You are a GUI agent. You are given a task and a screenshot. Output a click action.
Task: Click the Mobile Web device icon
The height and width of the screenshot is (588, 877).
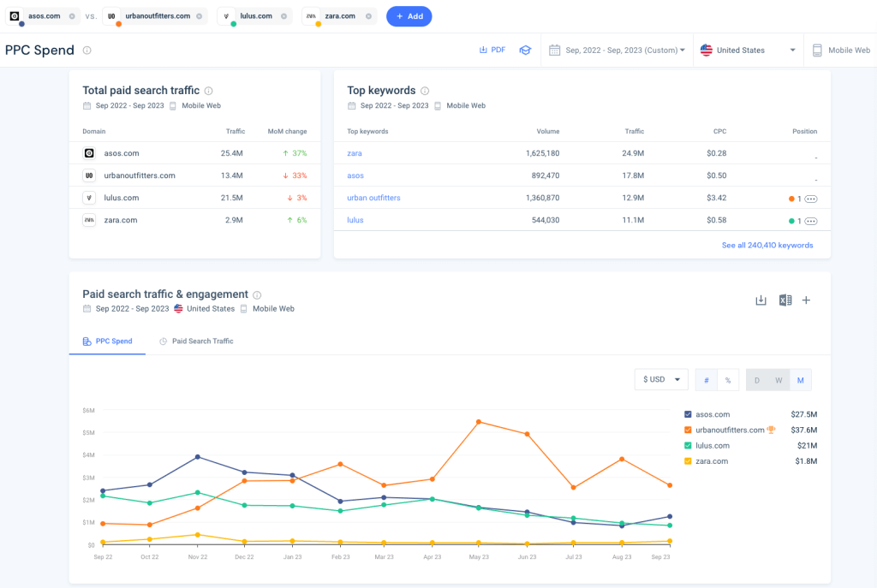click(815, 50)
